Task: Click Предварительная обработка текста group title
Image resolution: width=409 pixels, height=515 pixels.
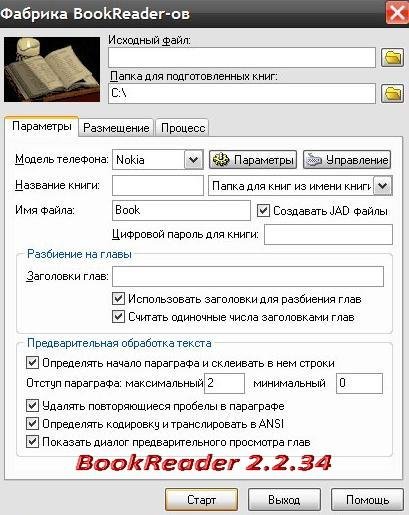Action: coord(119,343)
